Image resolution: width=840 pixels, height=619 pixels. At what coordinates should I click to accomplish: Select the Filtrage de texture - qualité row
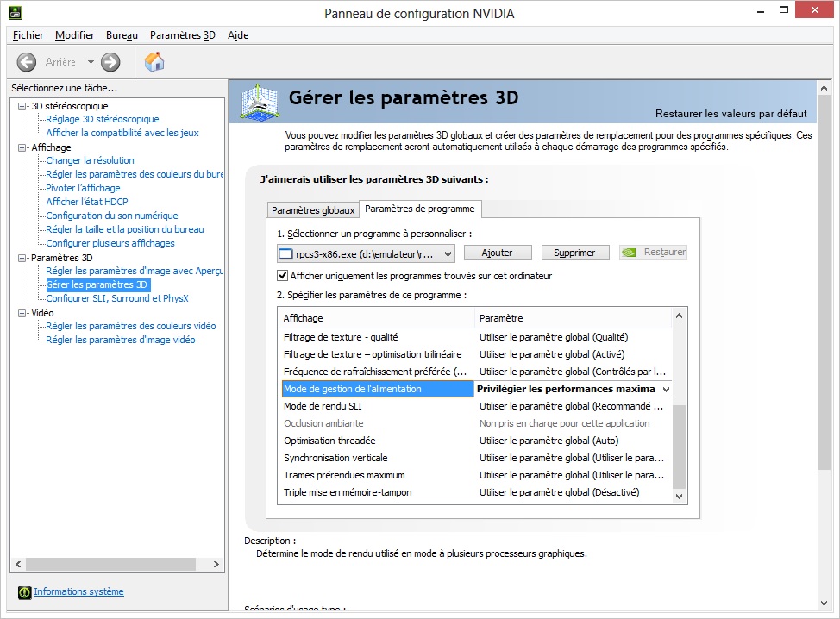point(476,337)
